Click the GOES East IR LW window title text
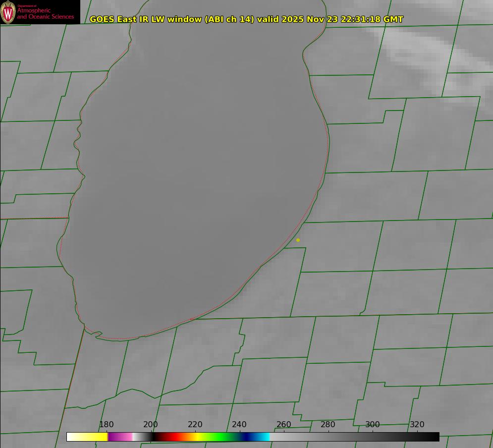The width and height of the screenshot is (493, 448). pos(246,19)
